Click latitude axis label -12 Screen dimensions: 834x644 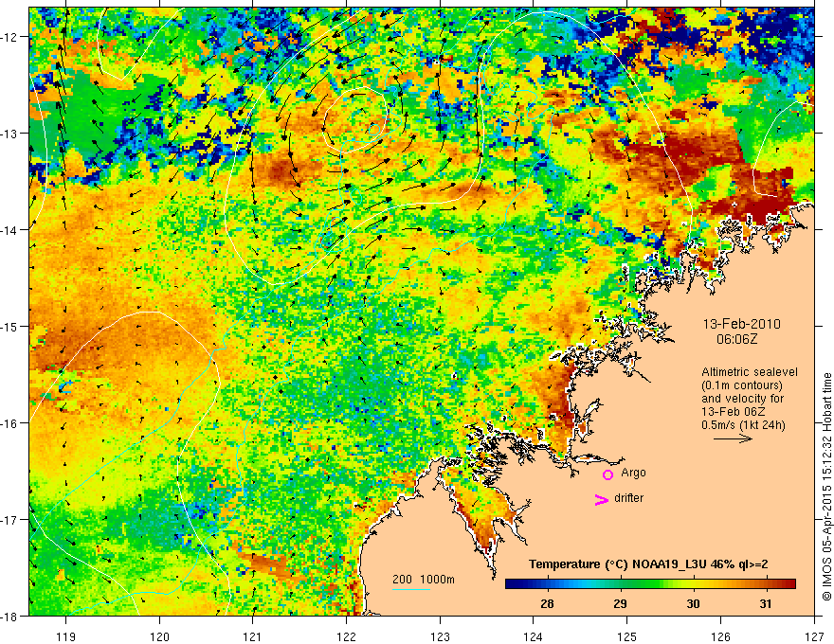click(x=9, y=37)
